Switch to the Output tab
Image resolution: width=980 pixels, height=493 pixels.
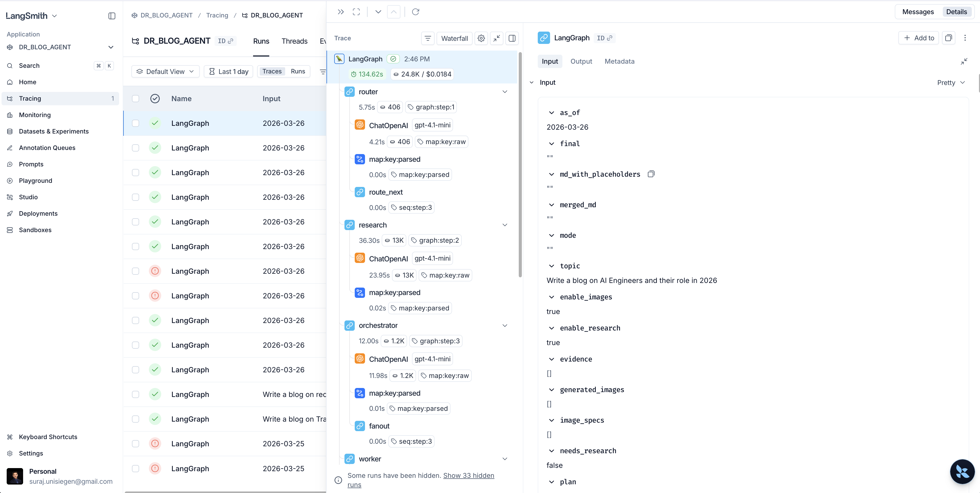click(x=581, y=61)
